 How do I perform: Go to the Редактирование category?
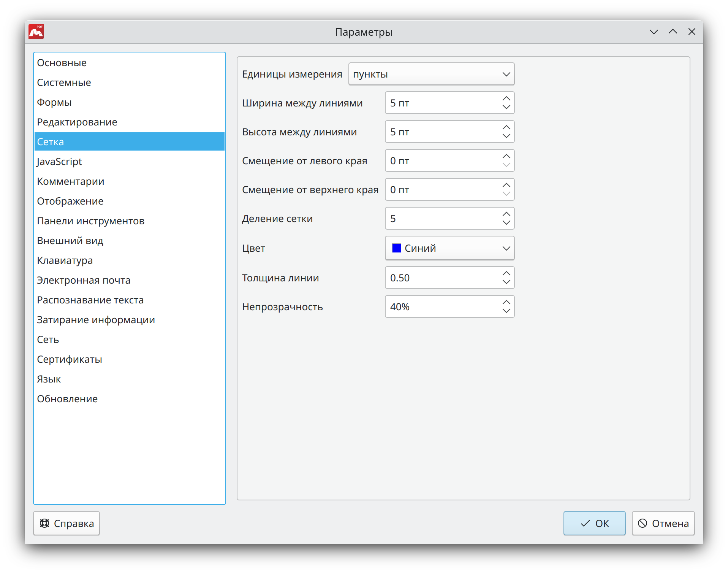coord(129,122)
